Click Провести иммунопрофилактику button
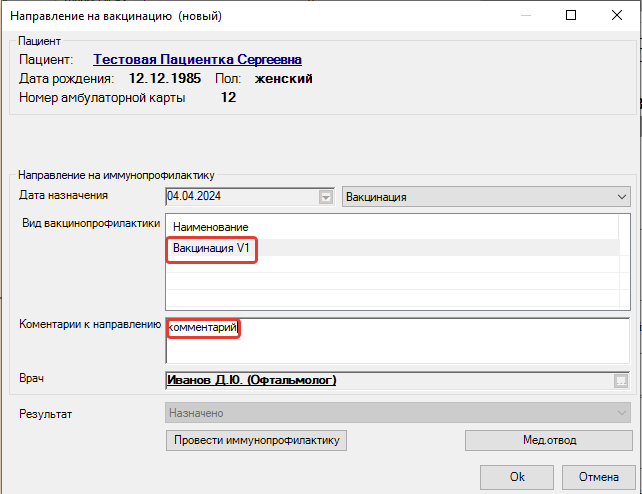The height and width of the screenshot is (494, 642). click(256, 440)
